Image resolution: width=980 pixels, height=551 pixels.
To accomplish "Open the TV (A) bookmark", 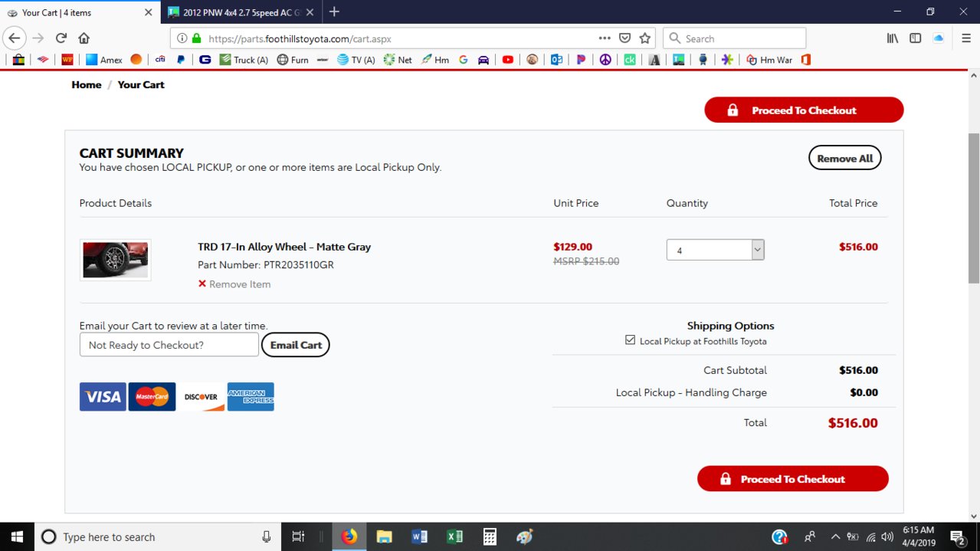I will pos(356,60).
